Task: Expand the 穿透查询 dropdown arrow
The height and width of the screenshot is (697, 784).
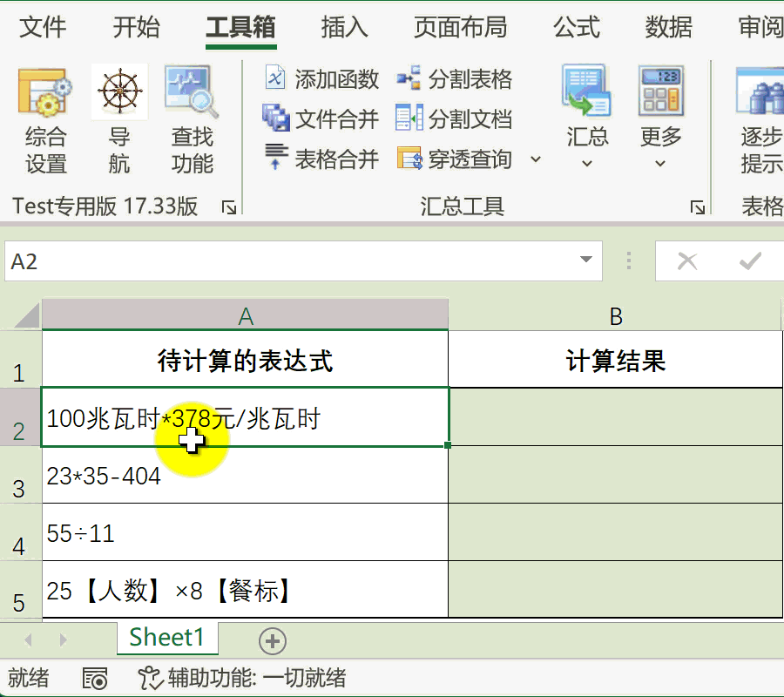Action: point(536,159)
